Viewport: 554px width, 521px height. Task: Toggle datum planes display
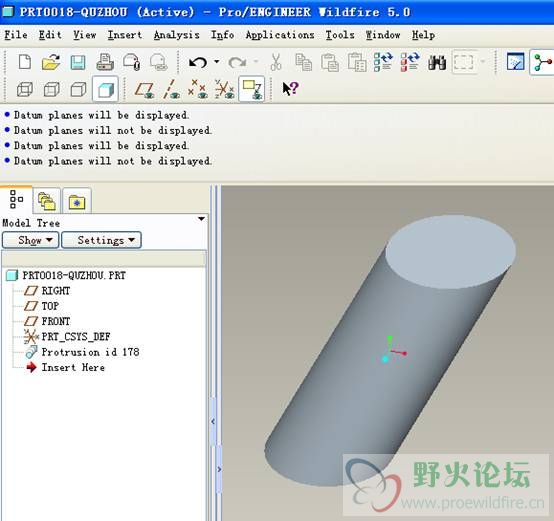click(x=144, y=89)
